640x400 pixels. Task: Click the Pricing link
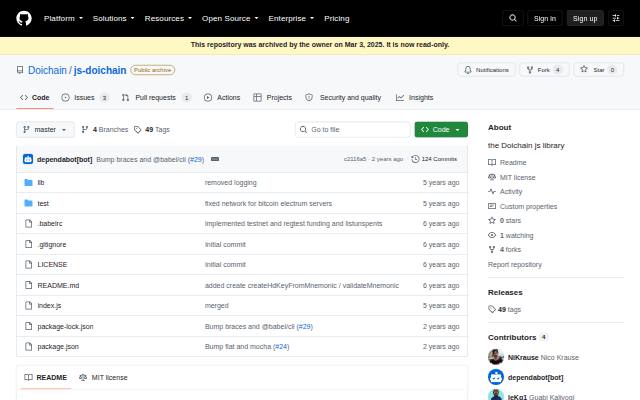coord(337,18)
